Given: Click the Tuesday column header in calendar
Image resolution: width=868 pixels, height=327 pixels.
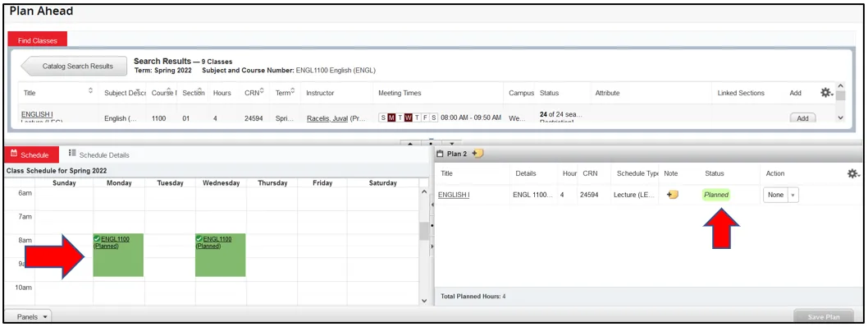Looking at the screenshot, I should coord(170,183).
